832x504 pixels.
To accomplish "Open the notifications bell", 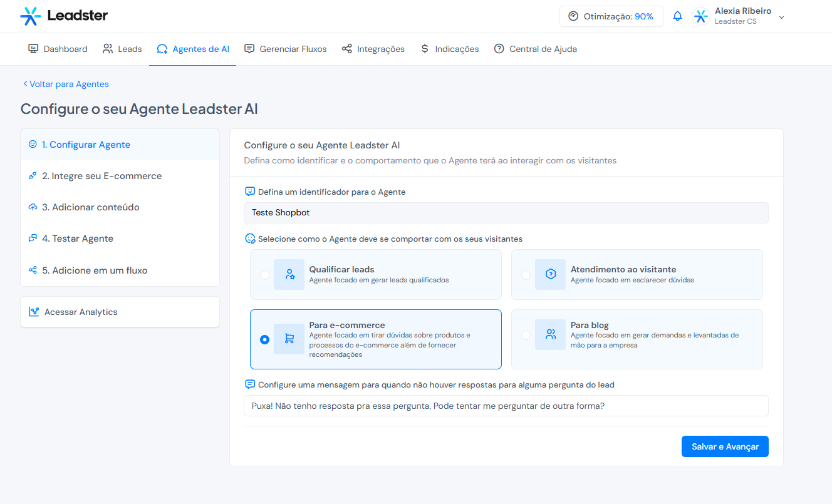I will point(677,16).
